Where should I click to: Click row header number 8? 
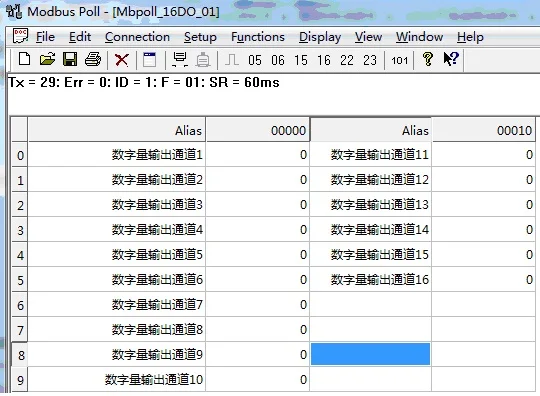coord(20,355)
